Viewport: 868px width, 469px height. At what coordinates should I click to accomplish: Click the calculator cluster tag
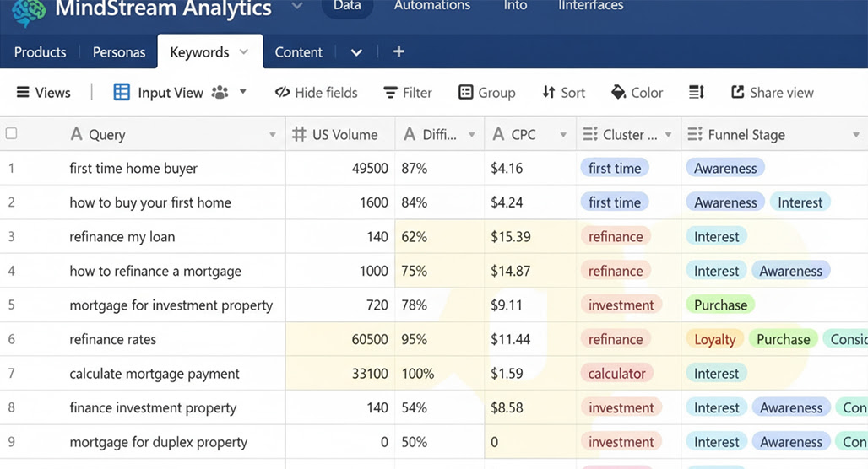pyautogui.click(x=616, y=374)
